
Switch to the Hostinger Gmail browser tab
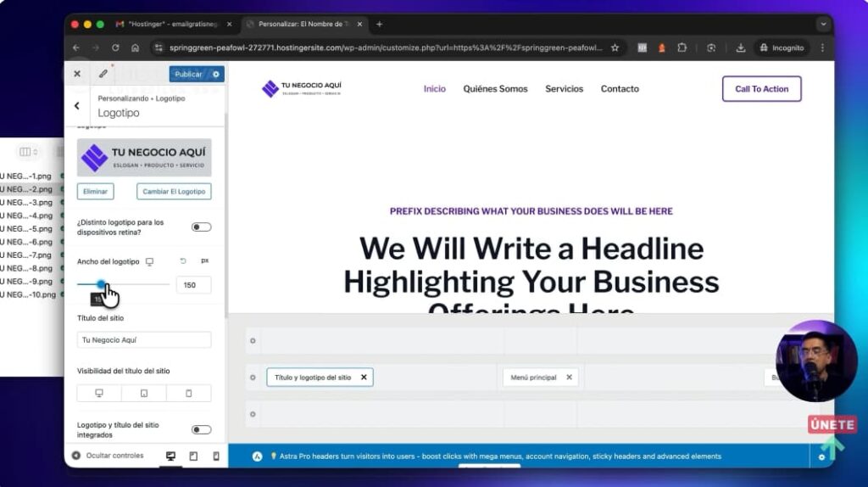pyautogui.click(x=174, y=25)
